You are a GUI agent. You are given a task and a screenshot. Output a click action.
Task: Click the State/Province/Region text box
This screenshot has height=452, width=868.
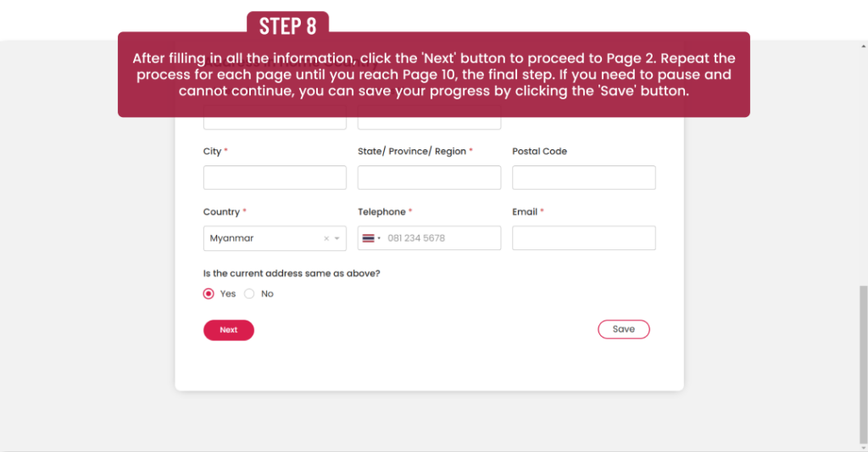coord(429,177)
